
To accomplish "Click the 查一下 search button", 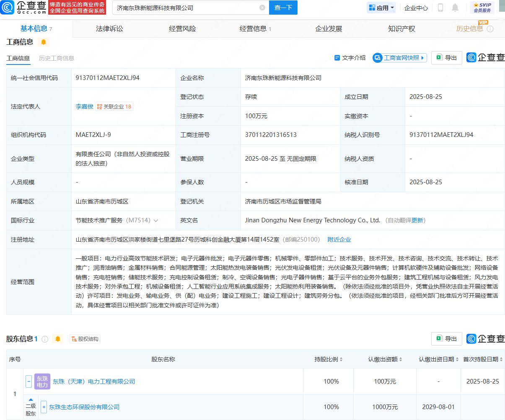I will pos(283,8).
